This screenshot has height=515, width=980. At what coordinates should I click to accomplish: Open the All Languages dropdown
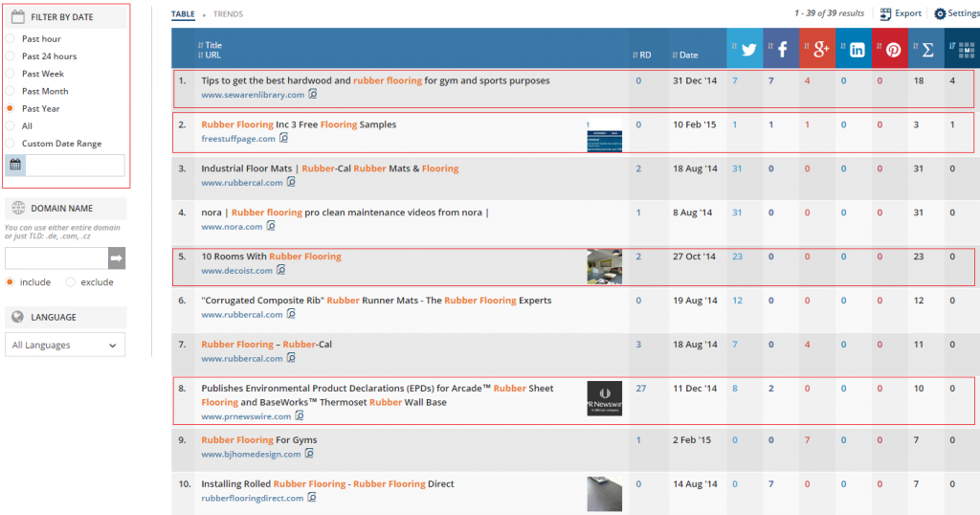click(65, 345)
